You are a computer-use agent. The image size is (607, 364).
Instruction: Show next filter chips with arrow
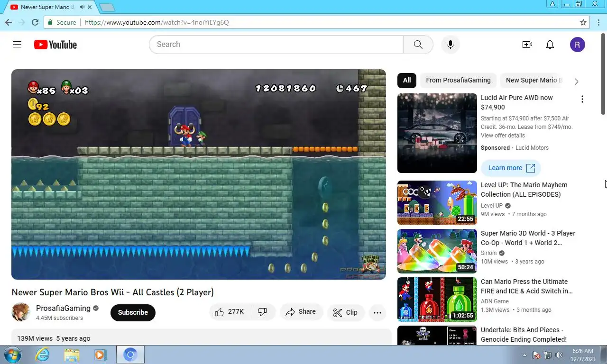576,81
